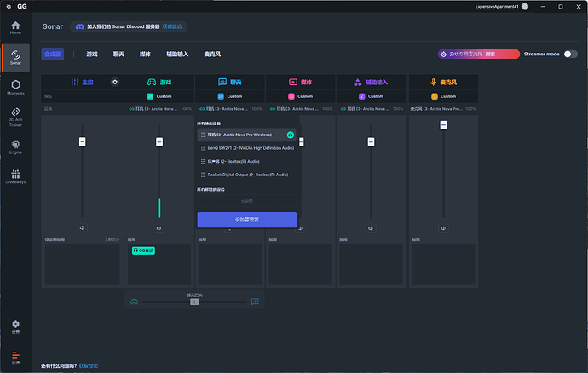The width and height of the screenshot is (588, 373).
Task: Open settings gear at sidebar bottom
Action: (15, 326)
